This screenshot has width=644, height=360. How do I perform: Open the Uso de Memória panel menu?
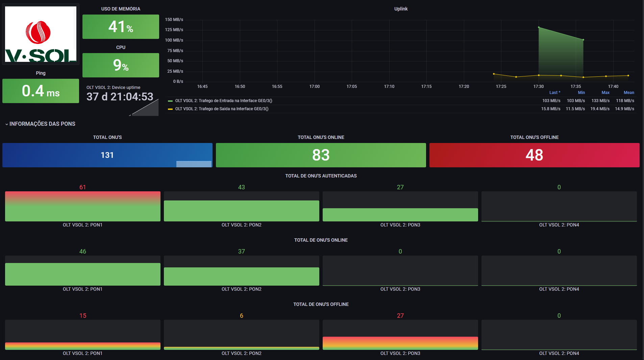(121, 9)
